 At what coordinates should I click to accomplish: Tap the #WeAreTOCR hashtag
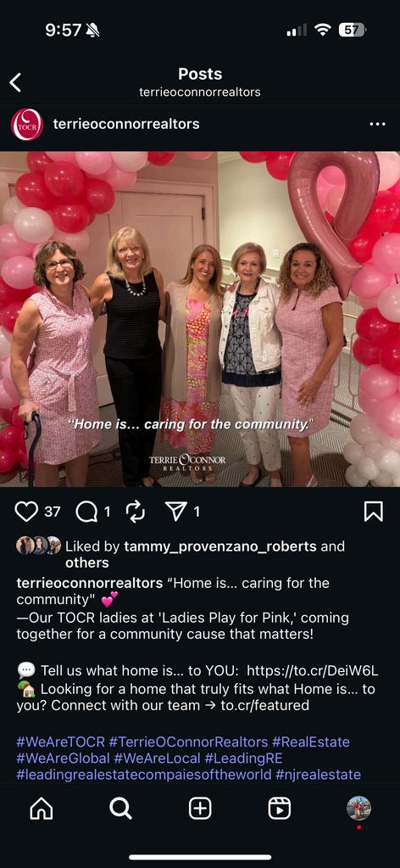coord(60,742)
